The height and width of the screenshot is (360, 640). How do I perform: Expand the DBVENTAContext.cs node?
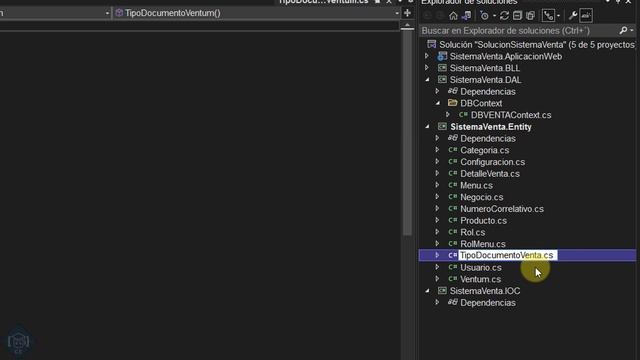[x=448, y=115]
